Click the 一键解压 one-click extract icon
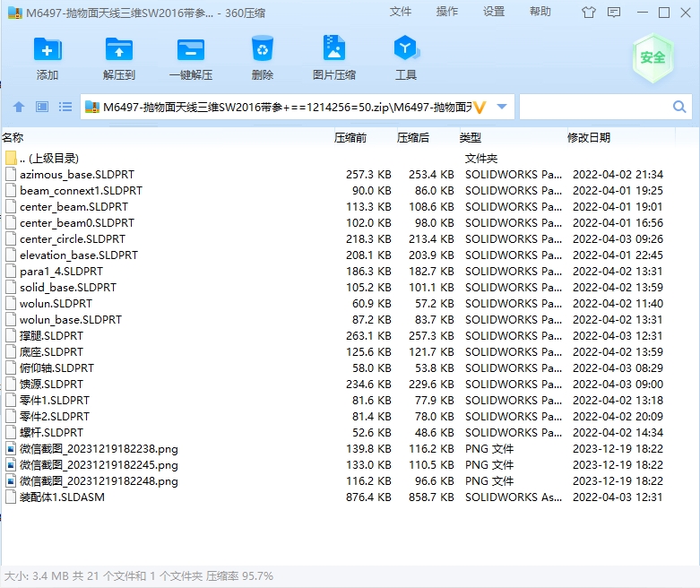 191,49
